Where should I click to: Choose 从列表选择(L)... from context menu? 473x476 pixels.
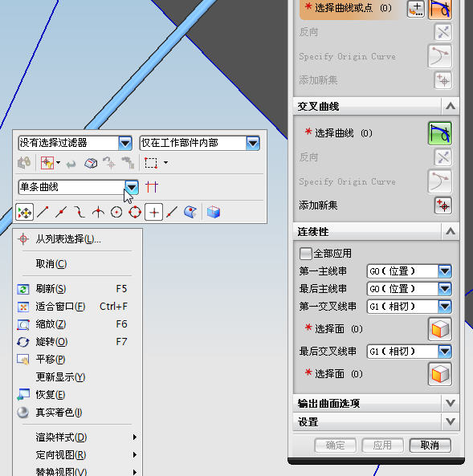click(77, 239)
